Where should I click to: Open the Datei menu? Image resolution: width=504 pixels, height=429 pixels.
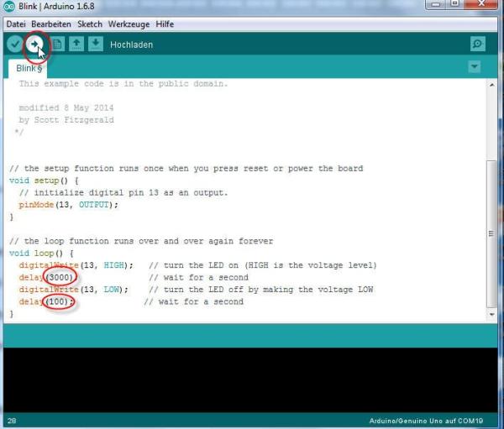pyautogui.click(x=18, y=24)
